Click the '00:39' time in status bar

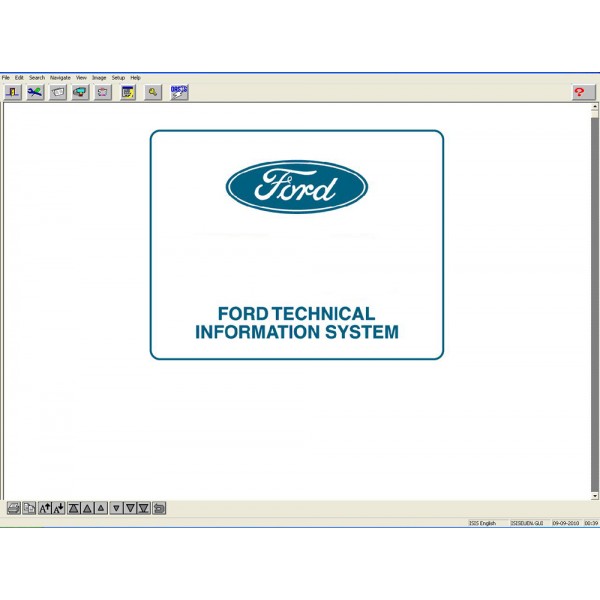pos(591,523)
